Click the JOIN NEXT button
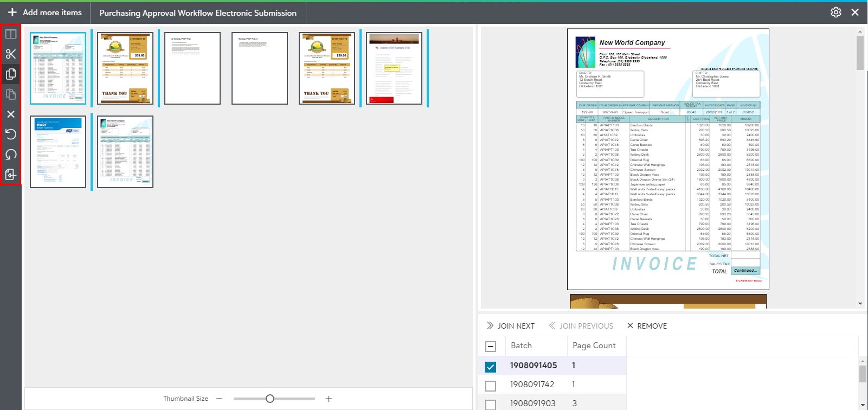This screenshot has width=868, height=410. (510, 326)
